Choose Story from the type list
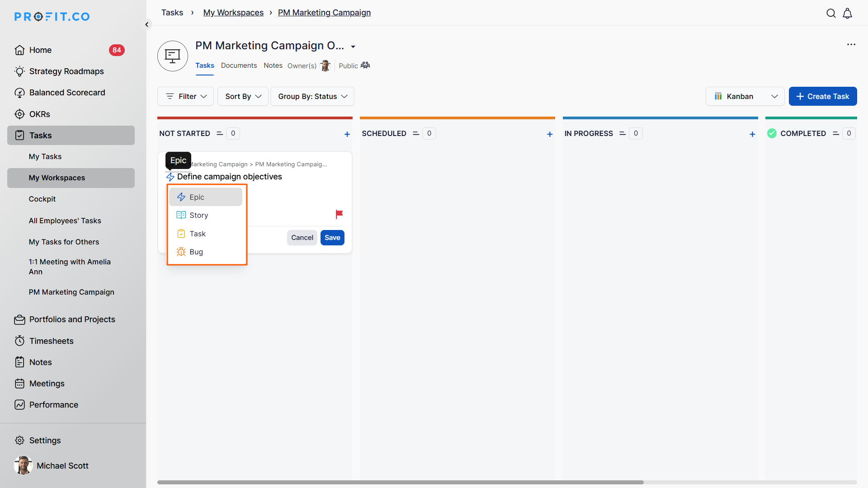The height and width of the screenshot is (488, 868). pyautogui.click(x=198, y=216)
